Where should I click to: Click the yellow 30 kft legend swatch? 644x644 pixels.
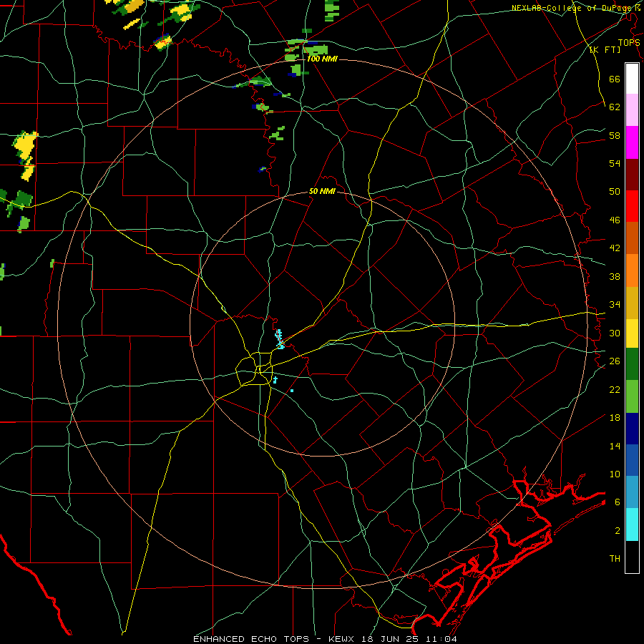632,333
